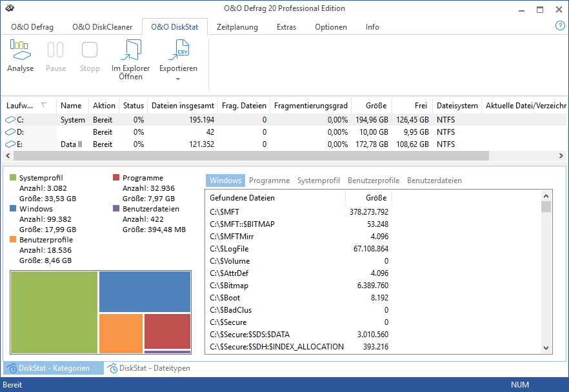Select the Systemprofil category tab
Screen dimensions: 569x392
(x=319, y=181)
